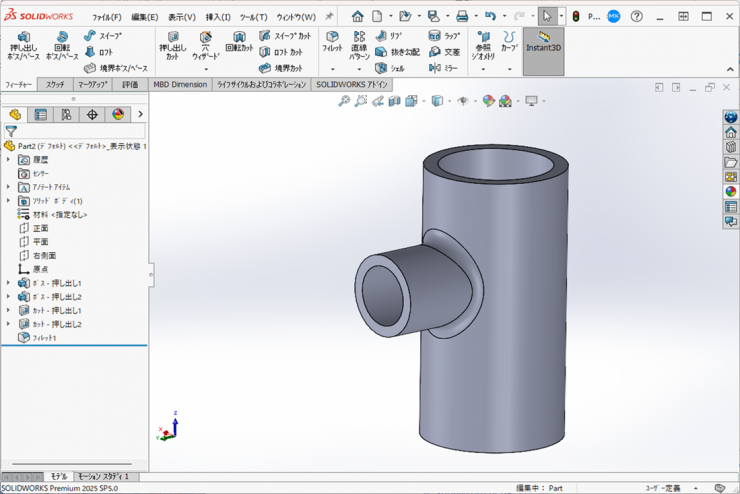Select フィレット1 in the feature tree
740x494 pixels.
tap(44, 338)
